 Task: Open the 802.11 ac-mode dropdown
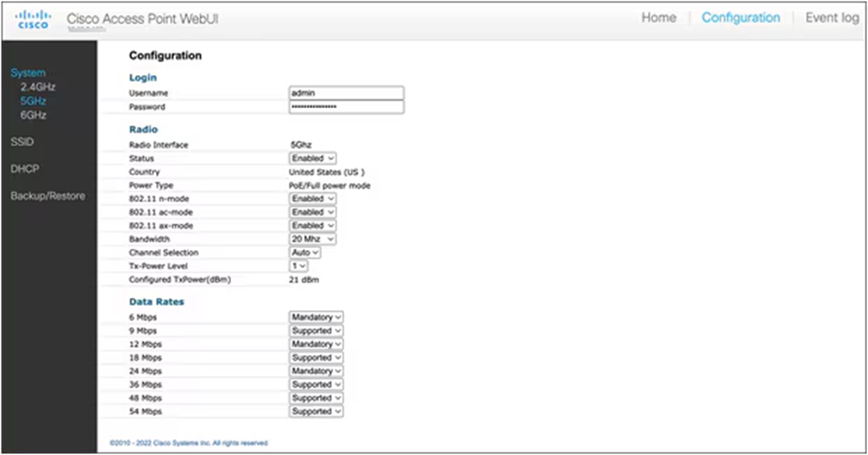[313, 212]
